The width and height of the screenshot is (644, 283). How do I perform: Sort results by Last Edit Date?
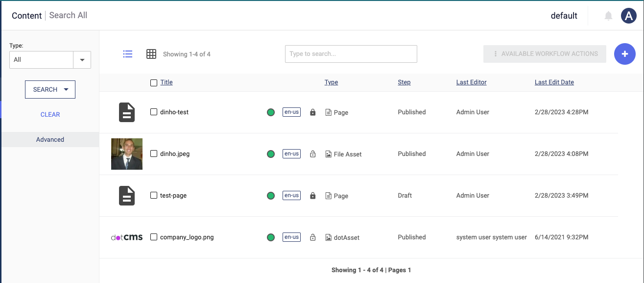[x=554, y=82]
